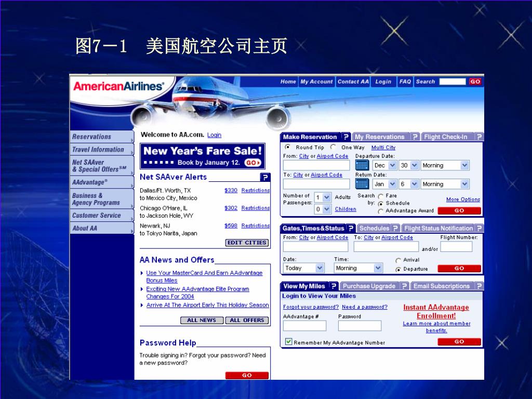Image resolution: width=532 pixels, height=399 pixels.
Task: Open Adults passenger count dropdown
Action: 323,197
